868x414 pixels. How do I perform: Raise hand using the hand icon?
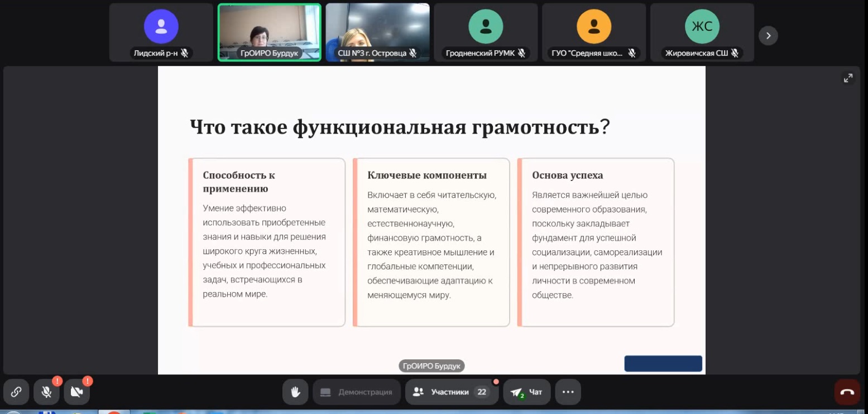(295, 392)
